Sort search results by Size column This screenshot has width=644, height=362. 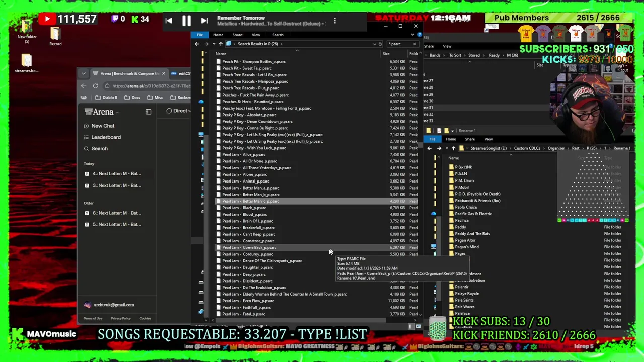tap(386, 54)
